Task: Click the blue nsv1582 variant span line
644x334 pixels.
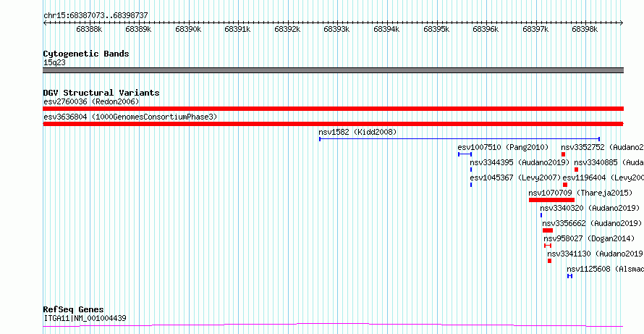Action: click(x=459, y=139)
